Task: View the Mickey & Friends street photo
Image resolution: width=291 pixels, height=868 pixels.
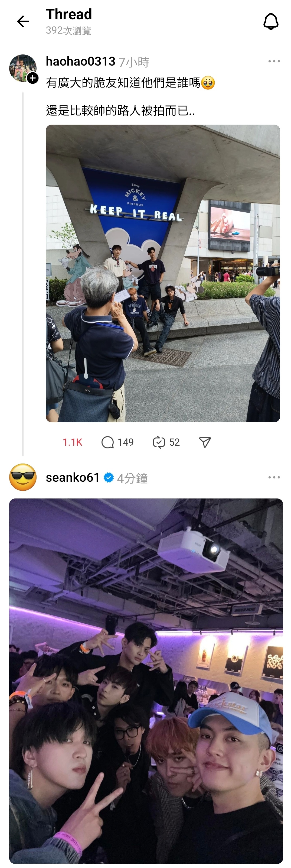Action: click(x=163, y=273)
